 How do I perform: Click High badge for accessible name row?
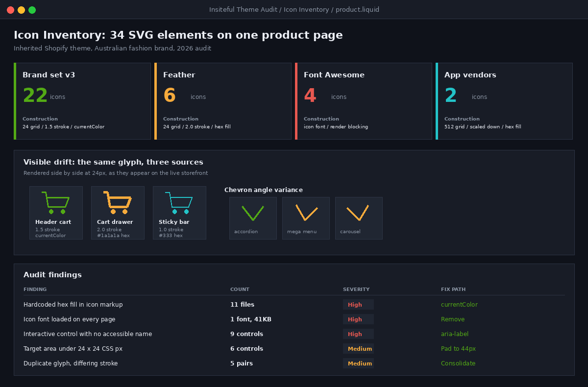coord(358,334)
